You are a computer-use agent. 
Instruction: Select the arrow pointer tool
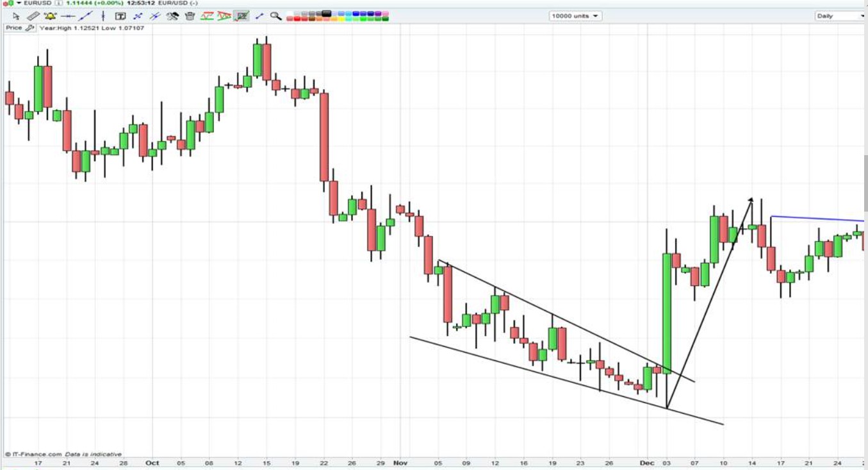click(16, 16)
